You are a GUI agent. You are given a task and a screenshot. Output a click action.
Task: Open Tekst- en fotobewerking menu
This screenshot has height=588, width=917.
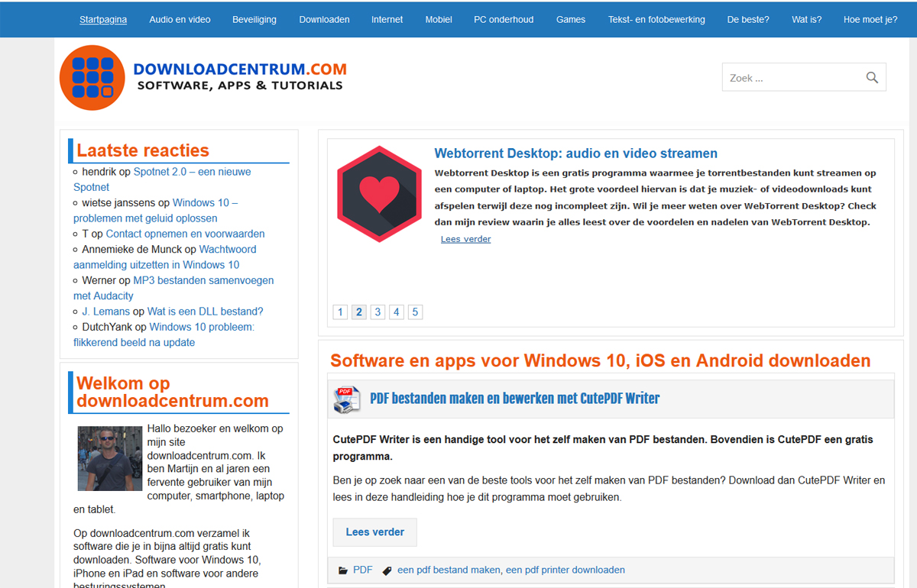656,20
